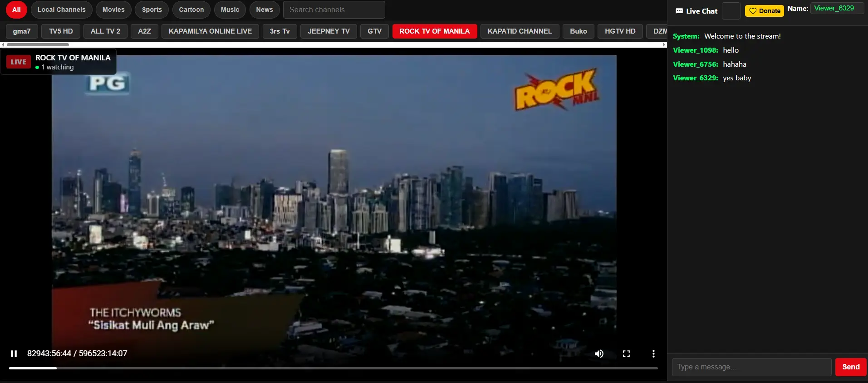Open the Donate button
868x383 pixels.
tap(765, 11)
